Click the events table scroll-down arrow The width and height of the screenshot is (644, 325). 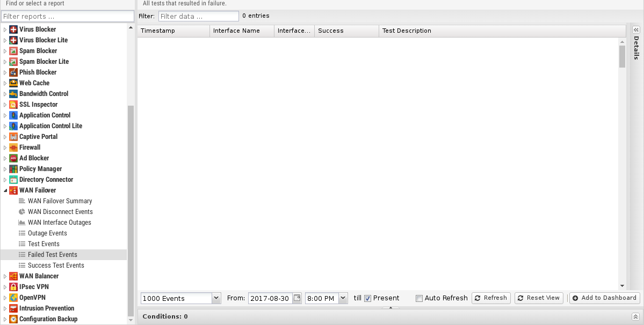click(x=622, y=286)
